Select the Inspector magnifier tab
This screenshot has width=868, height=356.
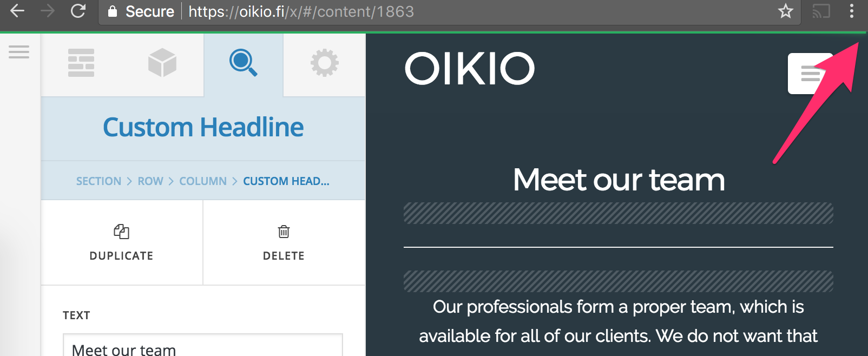[x=244, y=63]
